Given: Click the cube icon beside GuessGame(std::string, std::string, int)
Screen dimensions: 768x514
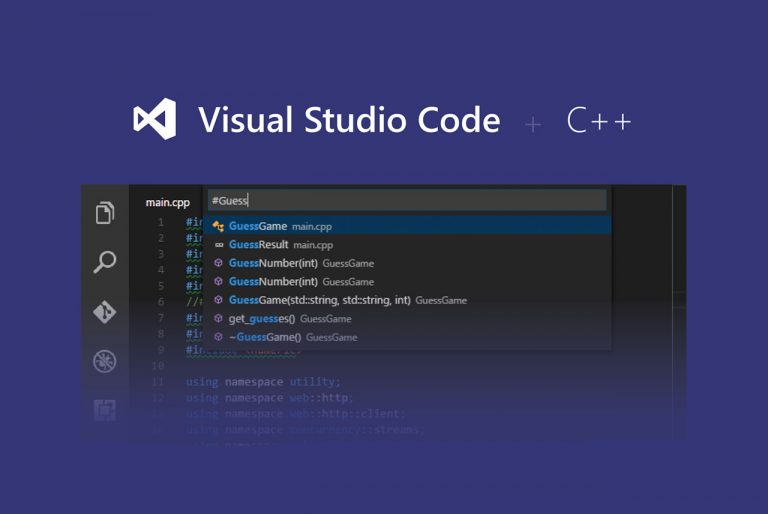Looking at the screenshot, I should [x=218, y=300].
